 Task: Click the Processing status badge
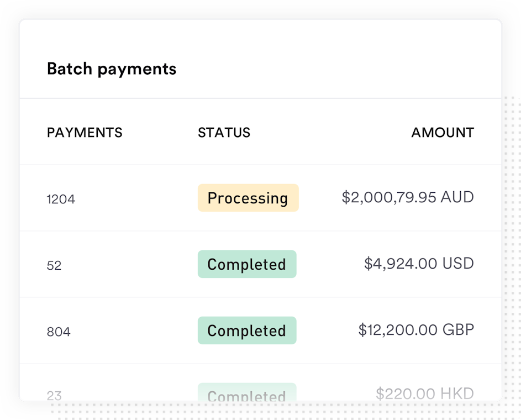click(x=248, y=198)
